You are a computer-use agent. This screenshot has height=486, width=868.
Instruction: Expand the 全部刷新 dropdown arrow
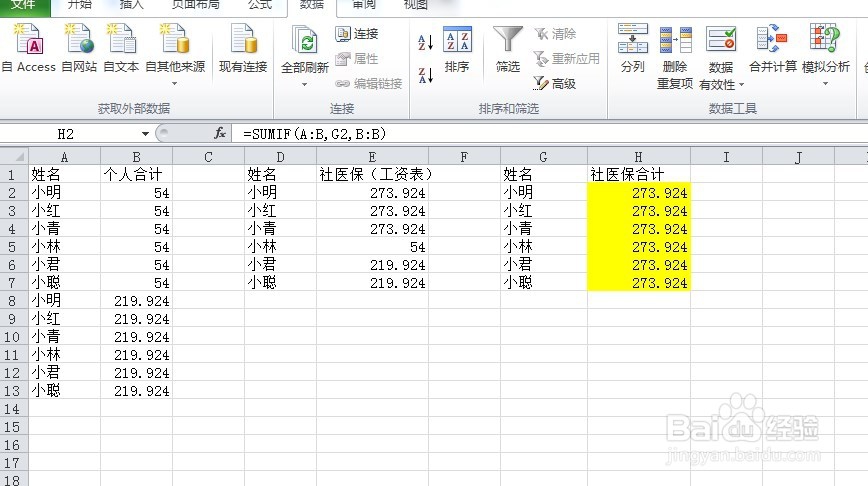pyautogui.click(x=304, y=85)
